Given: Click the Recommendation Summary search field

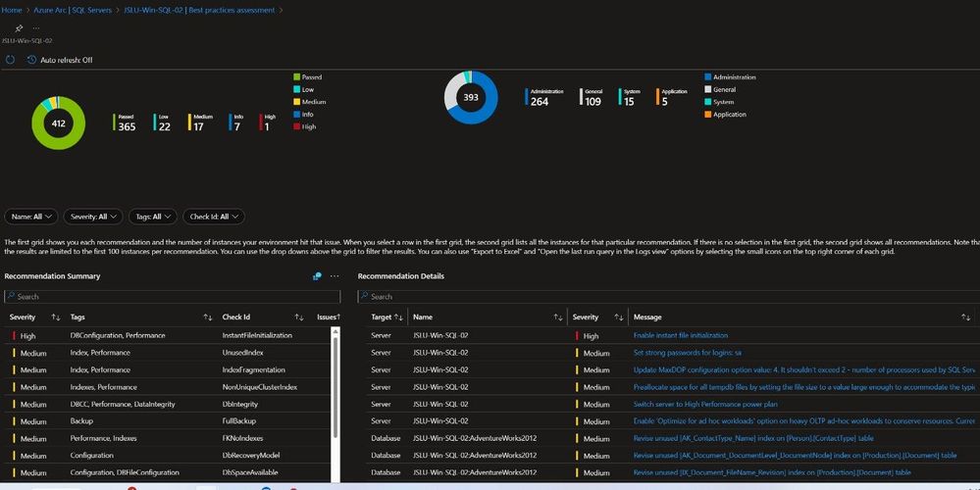Looking at the screenshot, I should click(x=173, y=297).
